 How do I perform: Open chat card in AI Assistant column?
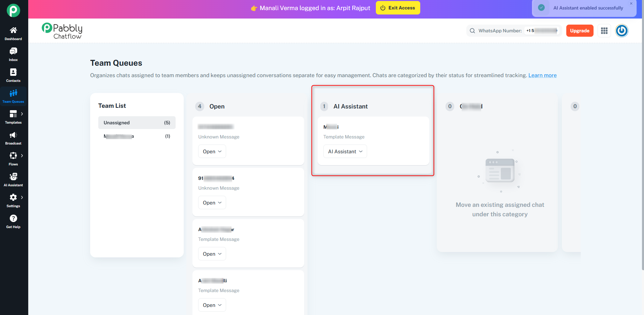373,141
